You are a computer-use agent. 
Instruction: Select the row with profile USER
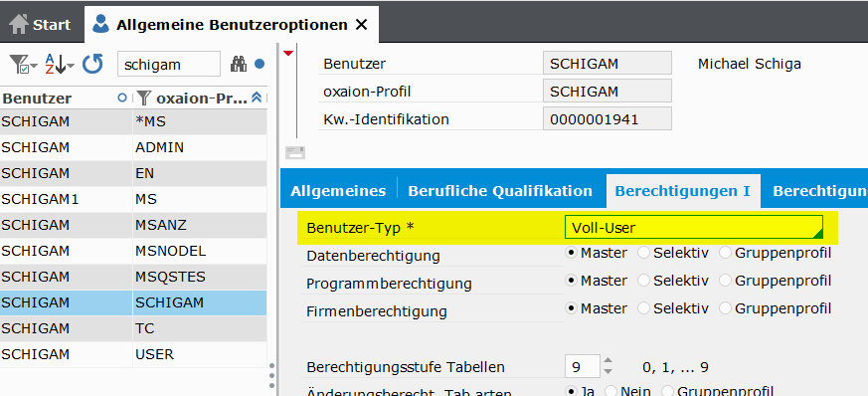(x=133, y=354)
